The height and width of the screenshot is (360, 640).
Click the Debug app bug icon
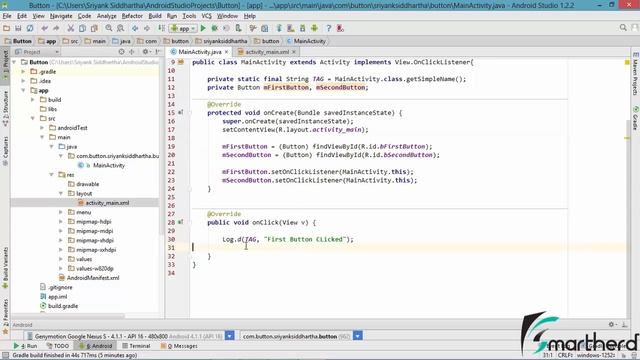point(214,28)
